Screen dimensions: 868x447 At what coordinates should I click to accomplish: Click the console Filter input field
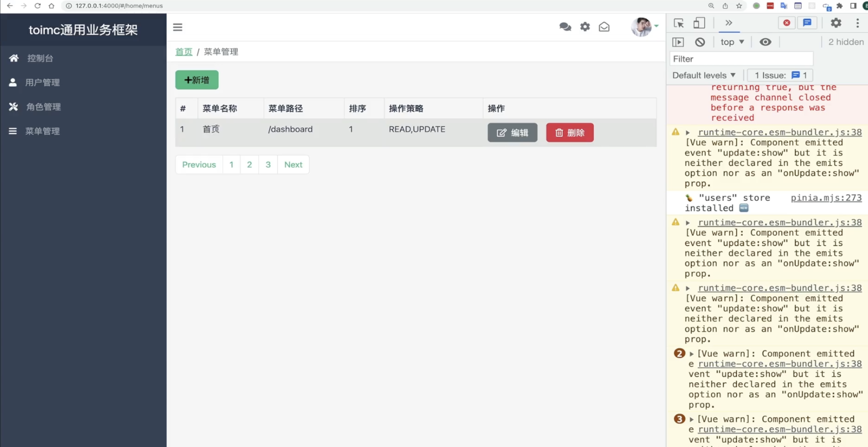[x=741, y=59]
